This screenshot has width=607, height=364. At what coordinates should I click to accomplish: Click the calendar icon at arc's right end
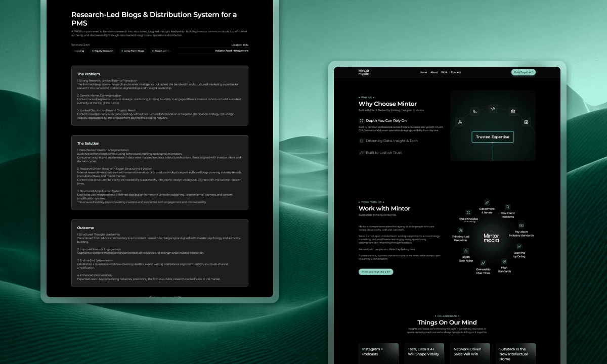[526, 122]
